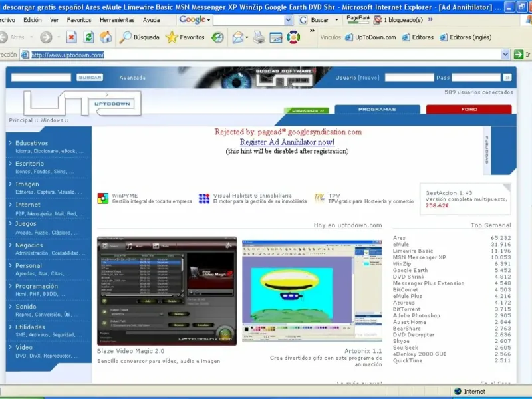The height and width of the screenshot is (399, 532).
Task: Click the edit window toolbar icon
Action: click(276, 37)
